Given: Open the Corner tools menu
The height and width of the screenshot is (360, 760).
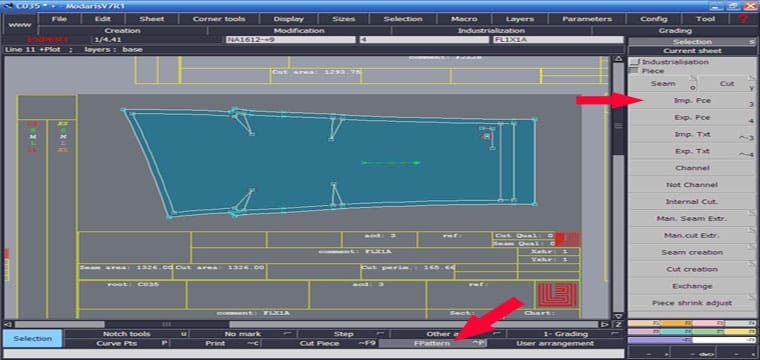Looking at the screenshot, I should coord(219,19).
